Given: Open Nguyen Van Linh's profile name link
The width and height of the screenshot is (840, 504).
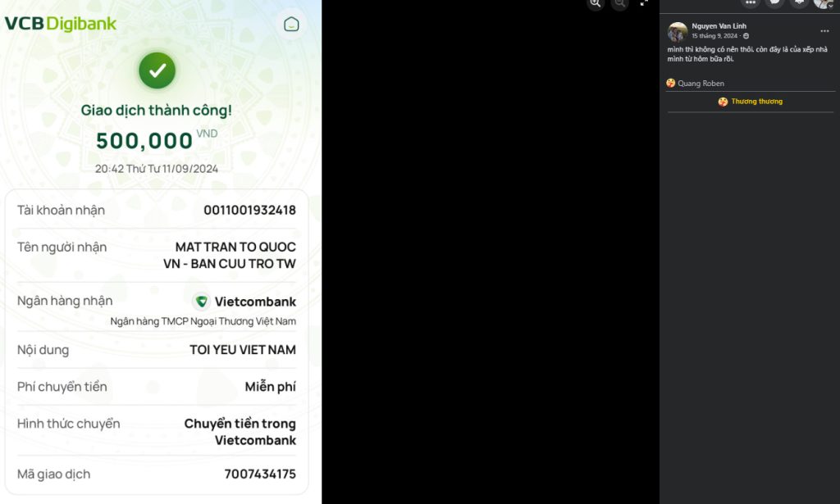Looking at the screenshot, I should (719, 25).
